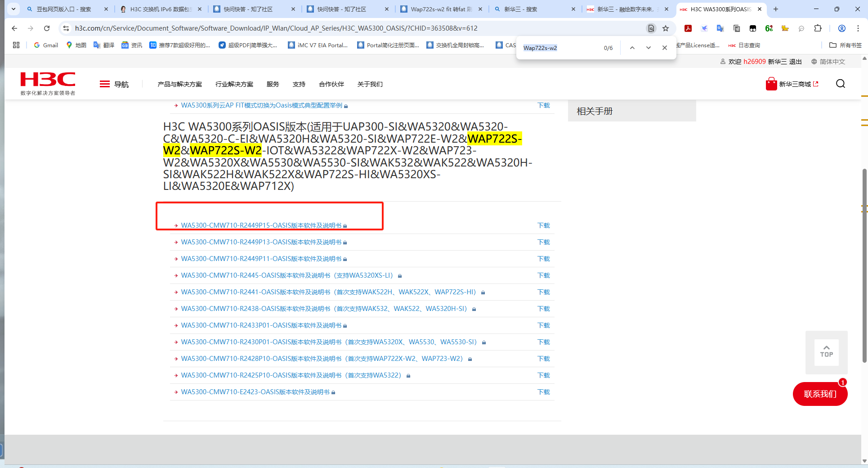Open Chrome three-dot menu
The height and width of the screenshot is (468, 868).
858,28
